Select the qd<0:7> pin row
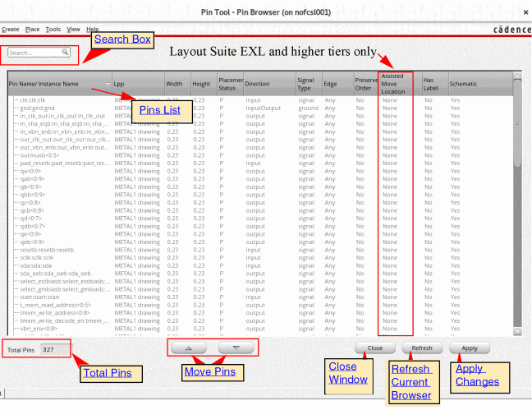532x410 pixels. pyautogui.click(x=260, y=219)
